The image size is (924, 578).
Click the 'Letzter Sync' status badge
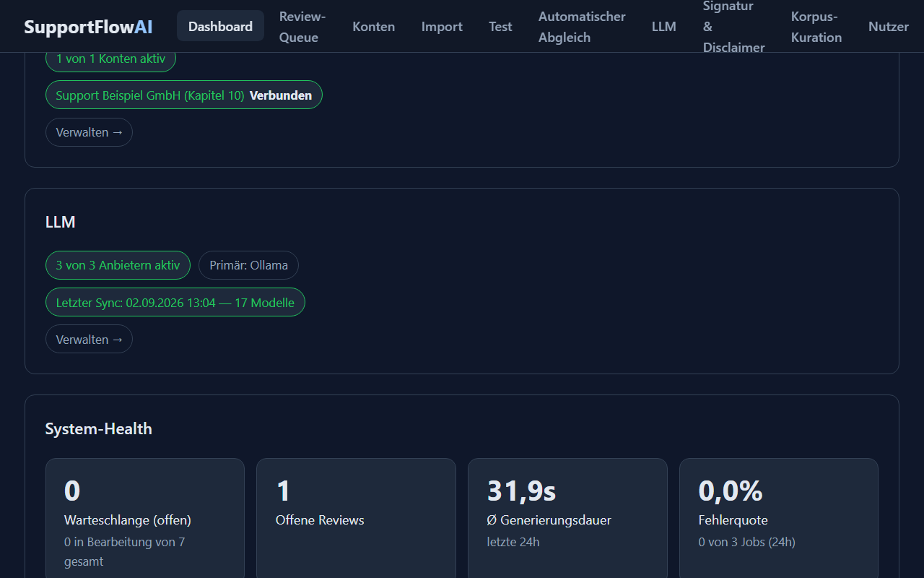pyautogui.click(x=175, y=302)
